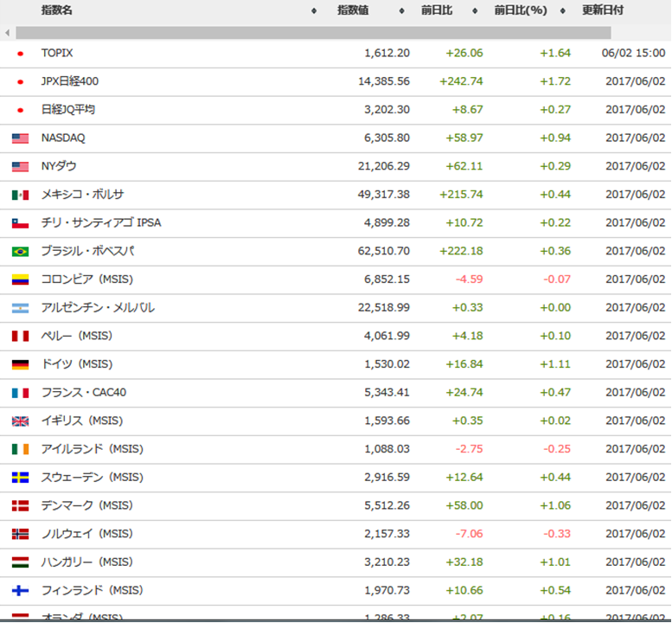This screenshot has width=672, height=623.
Task: Click the Japan dot icon beside TOPIX
Action: [20, 54]
